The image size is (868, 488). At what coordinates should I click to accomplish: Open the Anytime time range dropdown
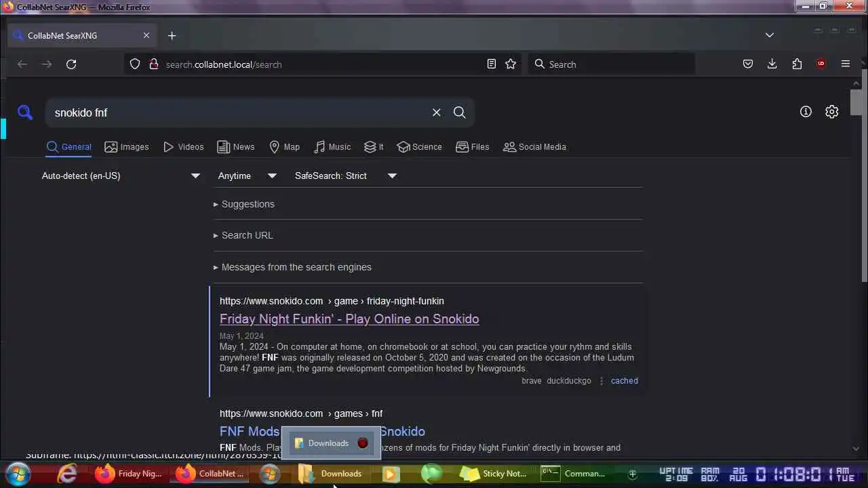(247, 176)
